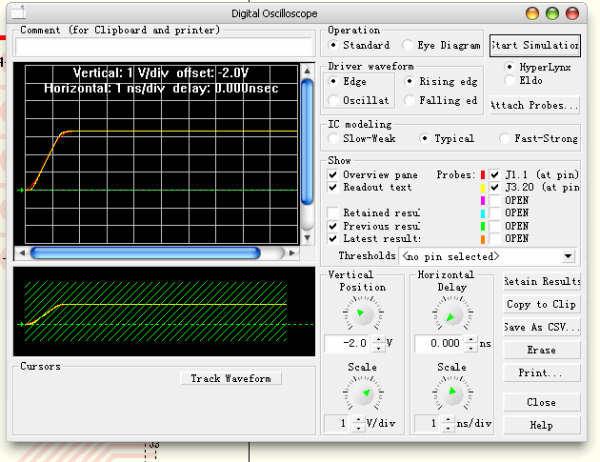Click green probe color swatch
This screenshot has height=462, width=600.
[483, 226]
